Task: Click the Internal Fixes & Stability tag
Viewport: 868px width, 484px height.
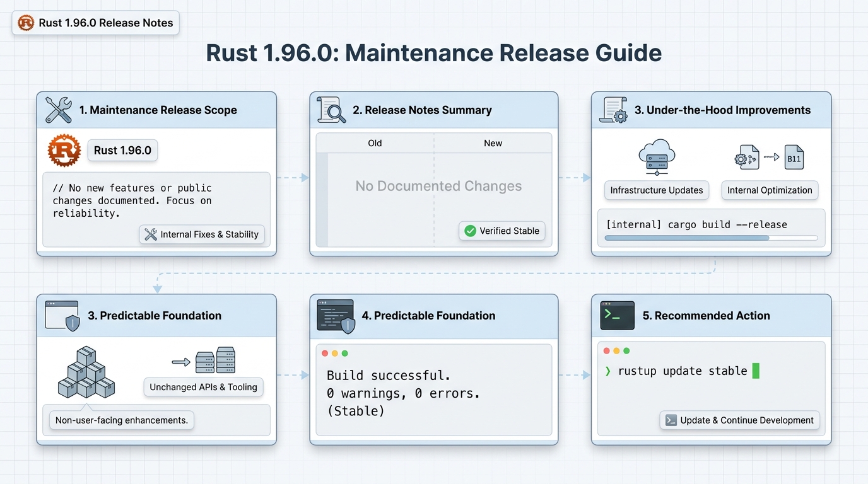Action: tap(202, 234)
